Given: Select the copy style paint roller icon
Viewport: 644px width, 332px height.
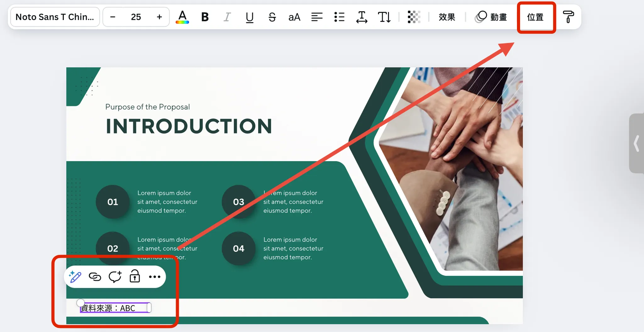Looking at the screenshot, I should pyautogui.click(x=569, y=17).
